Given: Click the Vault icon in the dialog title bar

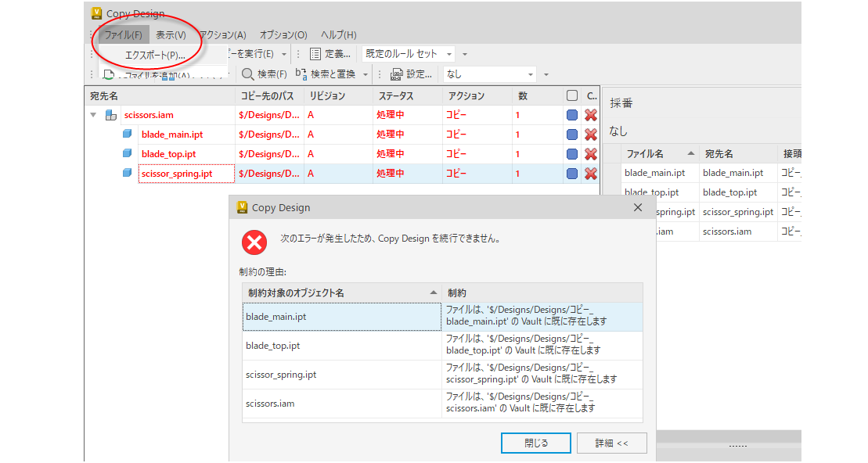Looking at the screenshot, I should coord(242,207).
